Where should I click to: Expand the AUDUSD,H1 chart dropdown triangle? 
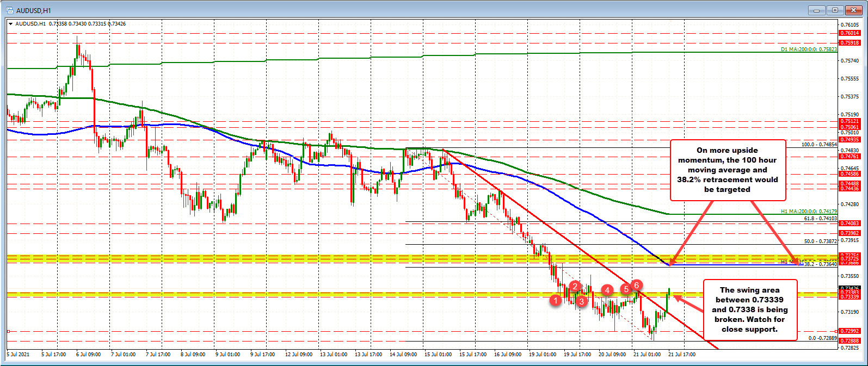click(11, 24)
